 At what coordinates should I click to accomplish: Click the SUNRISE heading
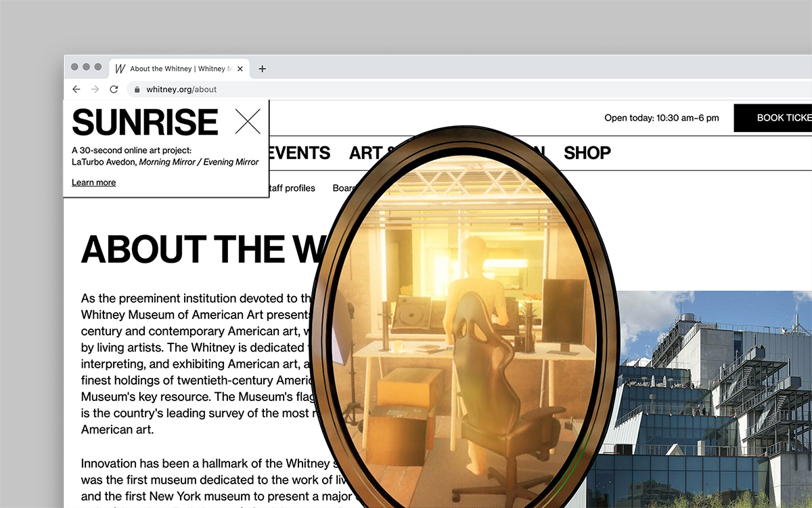tap(145, 122)
